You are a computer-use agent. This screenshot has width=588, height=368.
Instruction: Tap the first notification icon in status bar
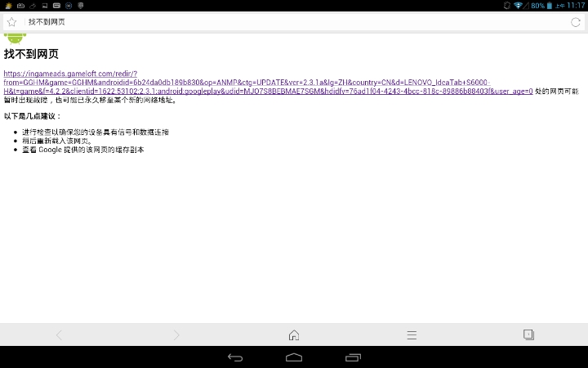tap(7, 5)
